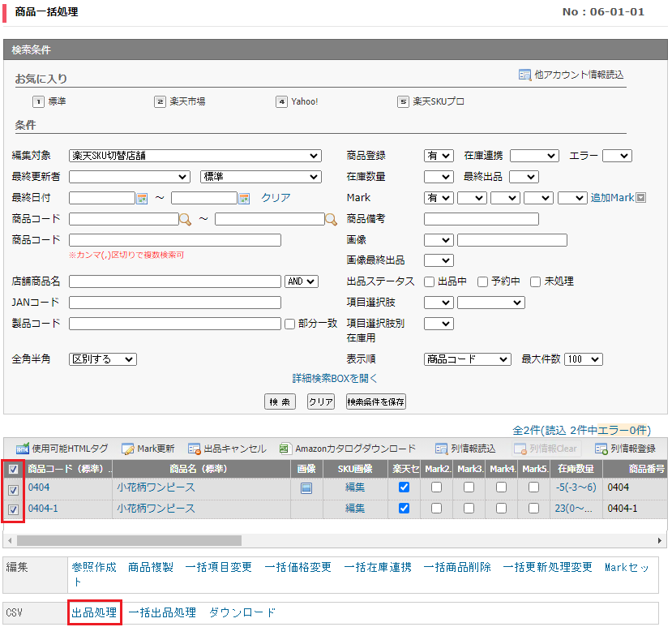Click magnifier beside second 商品コード range field
Image resolution: width=672 pixels, height=627 pixels.
coord(331,220)
